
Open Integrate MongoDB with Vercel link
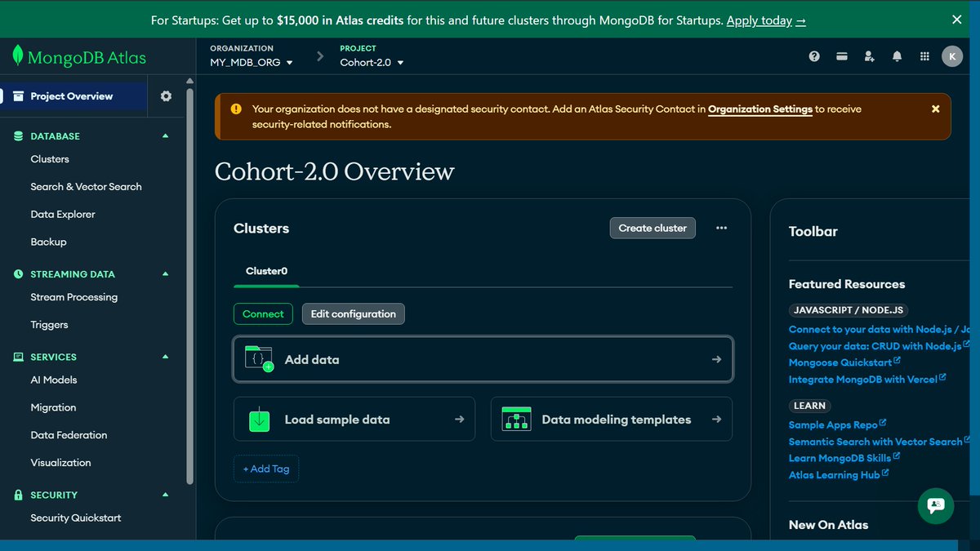867,380
